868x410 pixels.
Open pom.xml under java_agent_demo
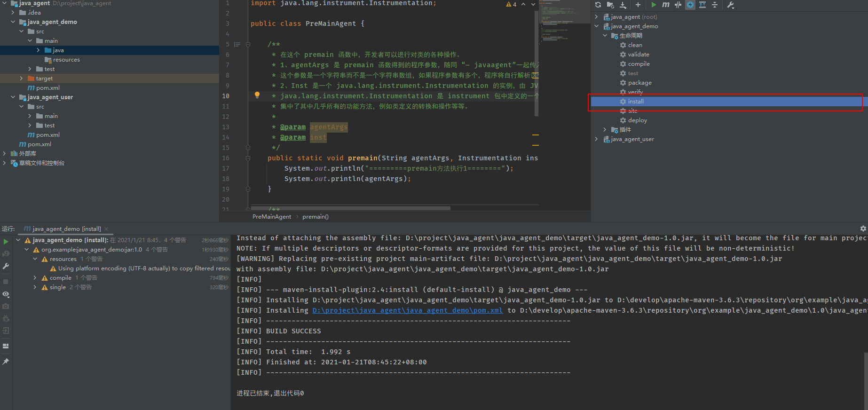coord(44,88)
